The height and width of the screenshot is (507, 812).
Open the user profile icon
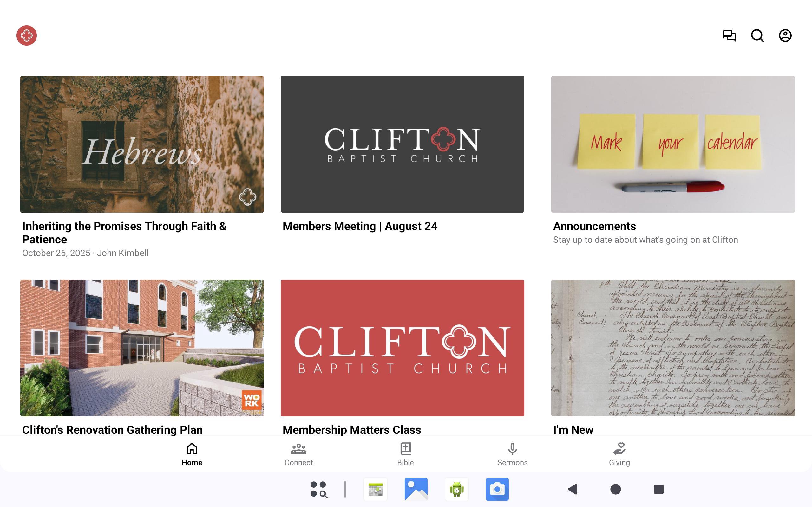pos(785,35)
